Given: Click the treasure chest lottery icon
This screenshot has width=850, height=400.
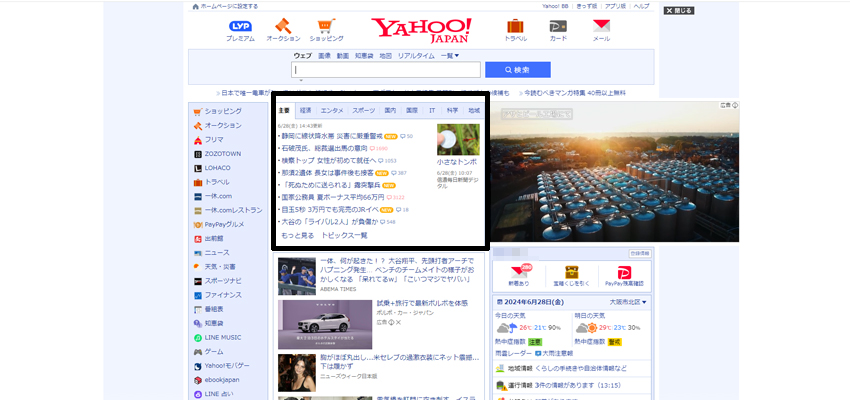Looking at the screenshot, I should (572, 272).
